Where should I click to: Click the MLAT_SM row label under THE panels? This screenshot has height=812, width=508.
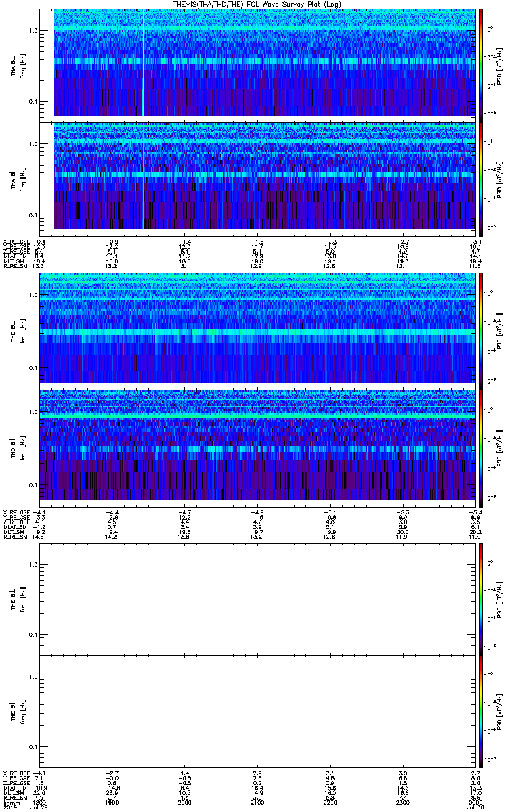(x=14, y=788)
